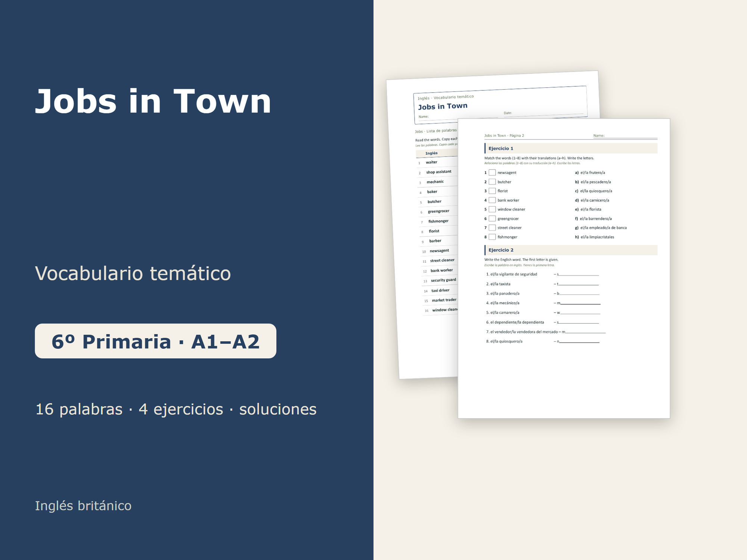The image size is (747, 560).
Task: Tick the checkbox beside 'bank worker'
Action: 492,200
